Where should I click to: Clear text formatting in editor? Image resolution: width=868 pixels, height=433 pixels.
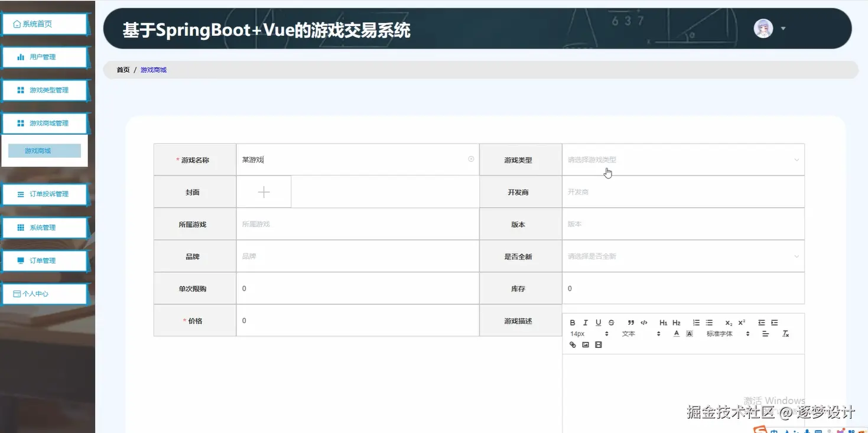pyautogui.click(x=785, y=334)
